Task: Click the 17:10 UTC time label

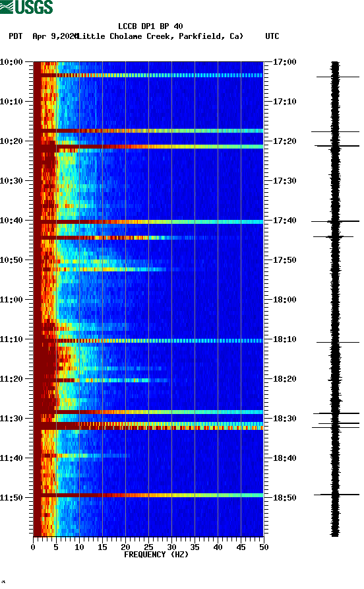Action: pyautogui.click(x=284, y=102)
